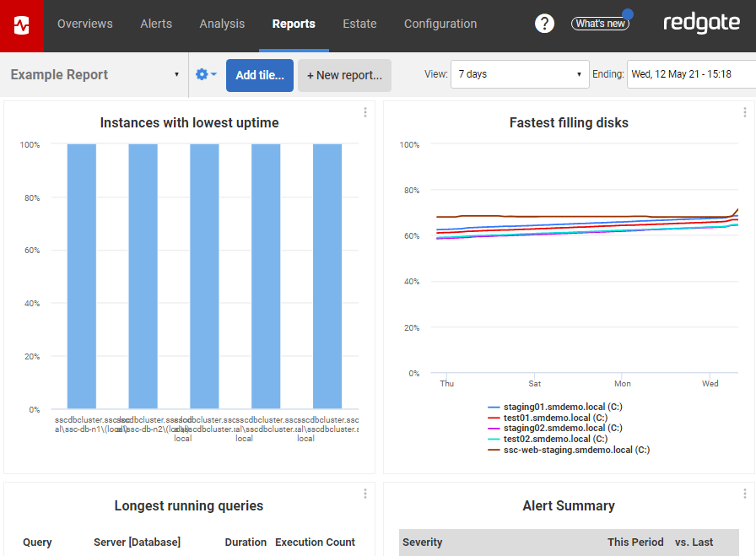Open tile options menu on Alert Summary
Viewport: 756px width, 556px height.
745,493
